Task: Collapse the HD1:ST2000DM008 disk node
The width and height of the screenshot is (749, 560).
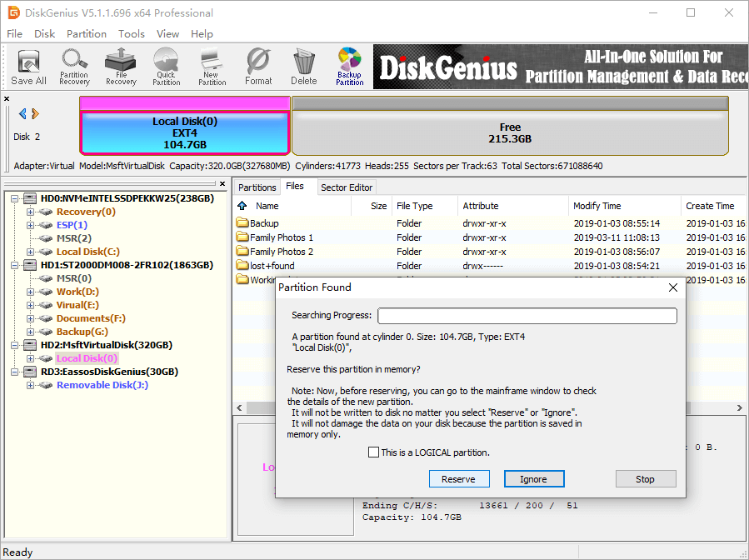Action: 17,265
